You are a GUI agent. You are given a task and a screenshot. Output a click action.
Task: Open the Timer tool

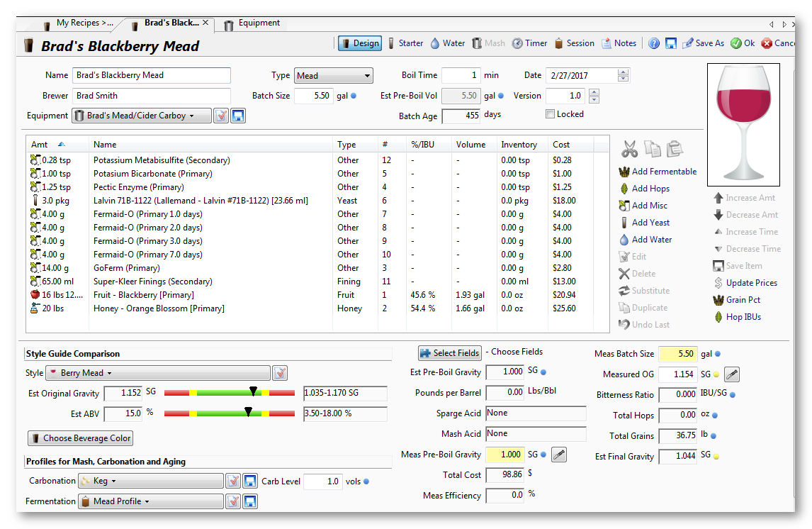pos(530,43)
